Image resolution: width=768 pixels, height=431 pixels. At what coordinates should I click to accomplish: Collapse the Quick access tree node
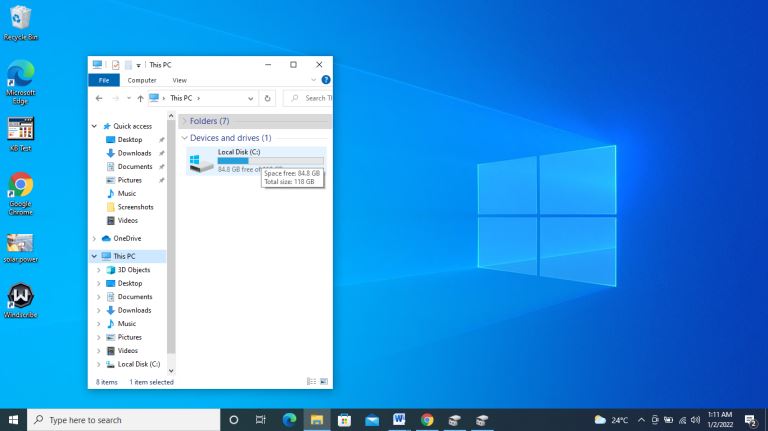(94, 126)
